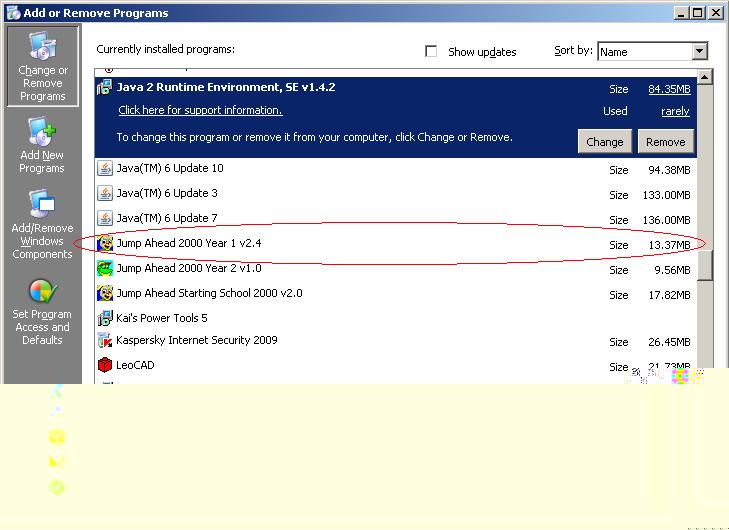Open Add New Programs icon

(42, 132)
